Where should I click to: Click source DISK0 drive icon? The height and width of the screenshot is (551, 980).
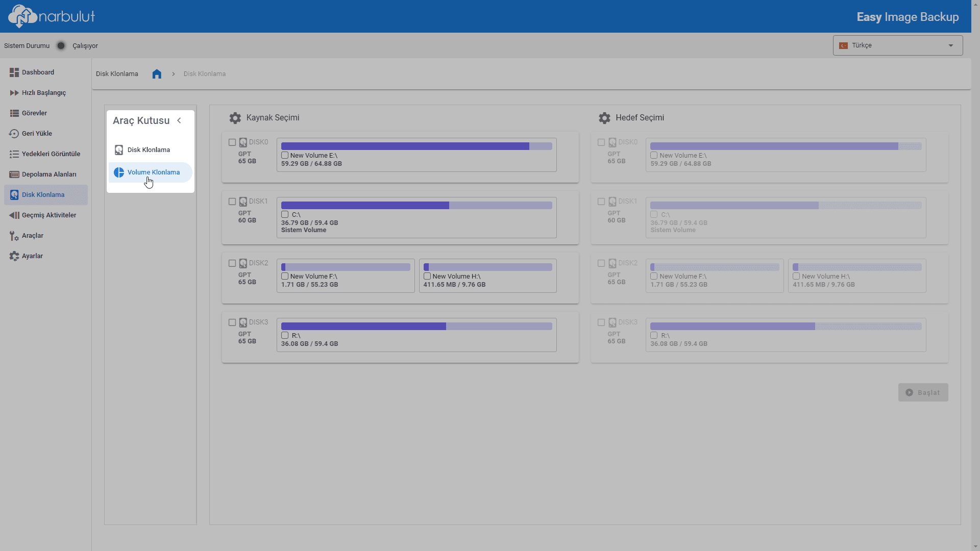[243, 142]
